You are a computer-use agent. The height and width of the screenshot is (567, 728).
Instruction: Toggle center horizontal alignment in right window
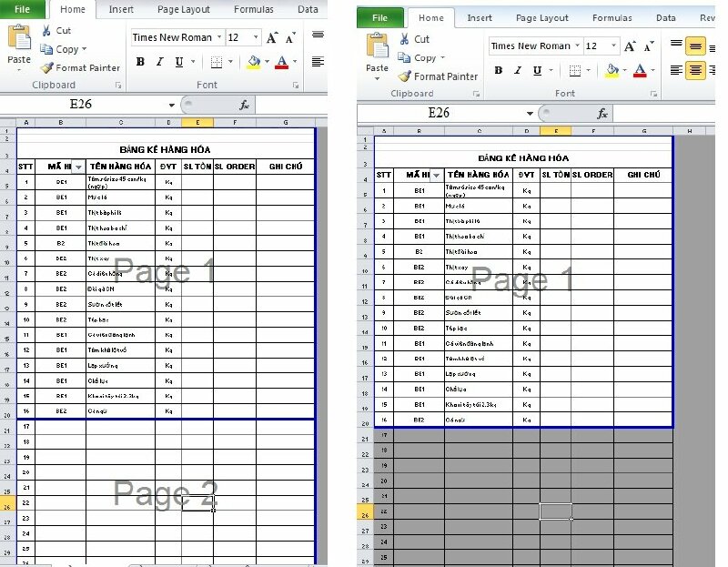pos(696,70)
